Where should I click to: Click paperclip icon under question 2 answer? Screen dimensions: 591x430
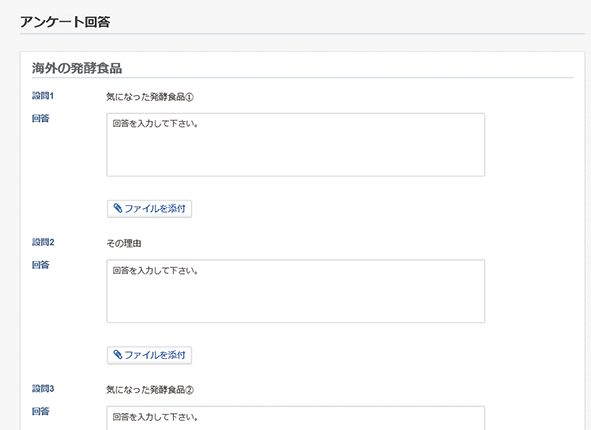click(x=118, y=355)
